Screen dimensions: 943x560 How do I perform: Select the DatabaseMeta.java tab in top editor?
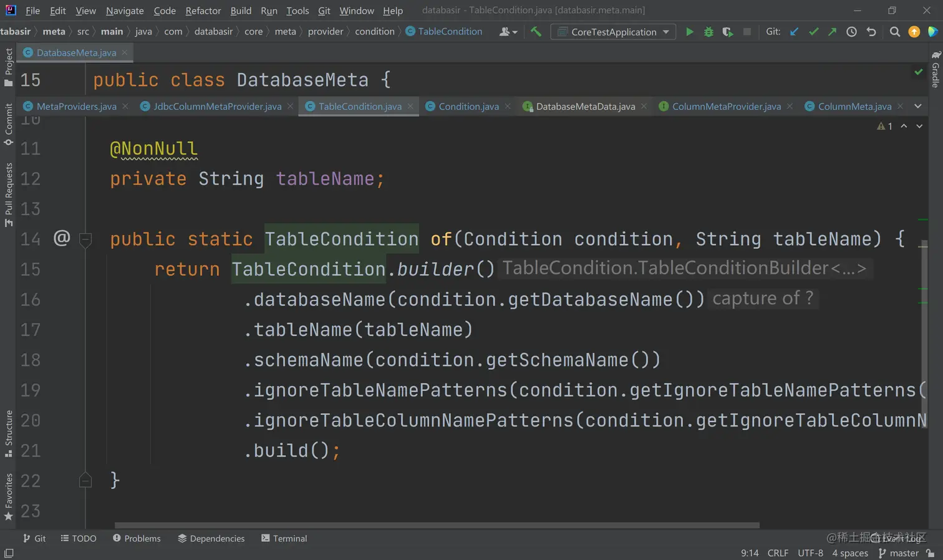tap(76, 52)
